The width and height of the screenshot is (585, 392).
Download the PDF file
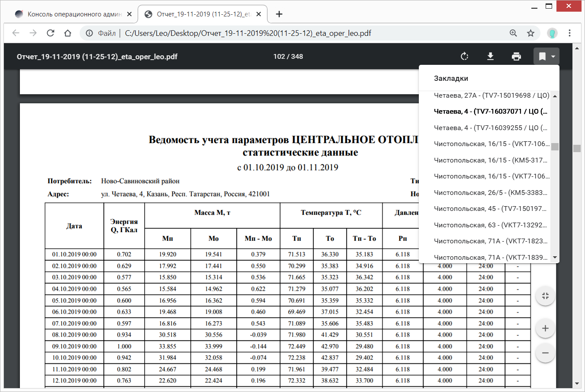490,57
